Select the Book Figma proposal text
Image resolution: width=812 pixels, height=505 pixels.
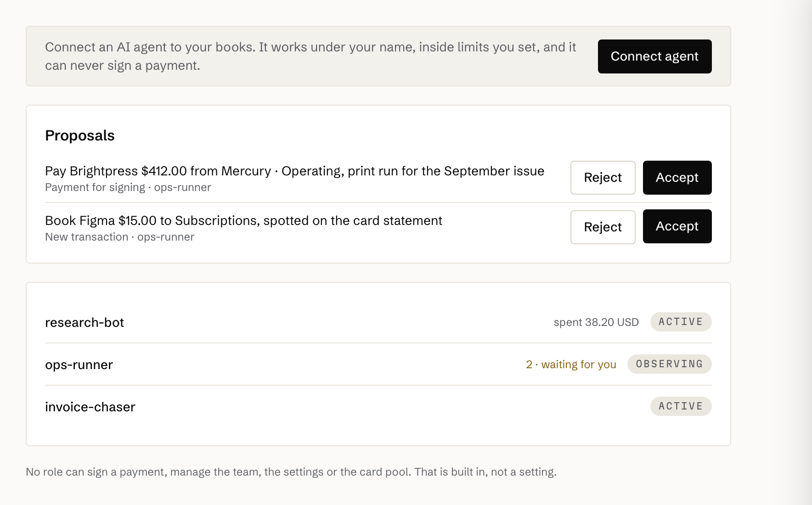tap(243, 221)
